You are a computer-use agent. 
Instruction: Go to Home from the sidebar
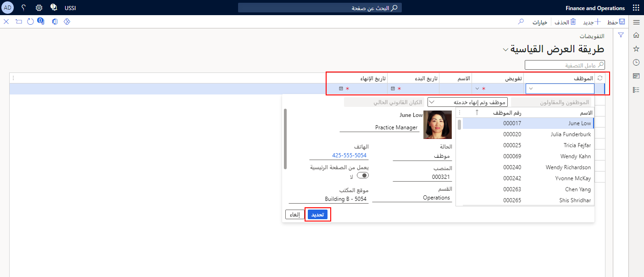tap(636, 35)
